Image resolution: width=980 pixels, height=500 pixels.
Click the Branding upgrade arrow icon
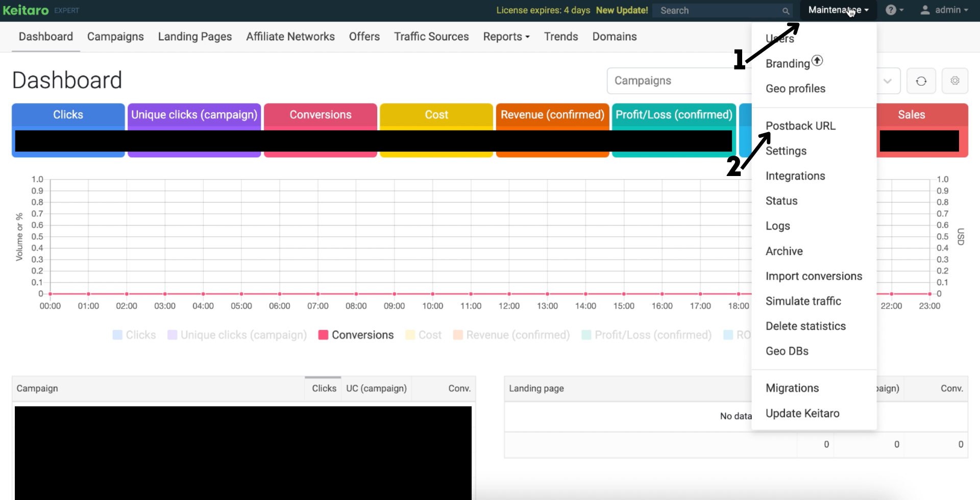(x=817, y=61)
